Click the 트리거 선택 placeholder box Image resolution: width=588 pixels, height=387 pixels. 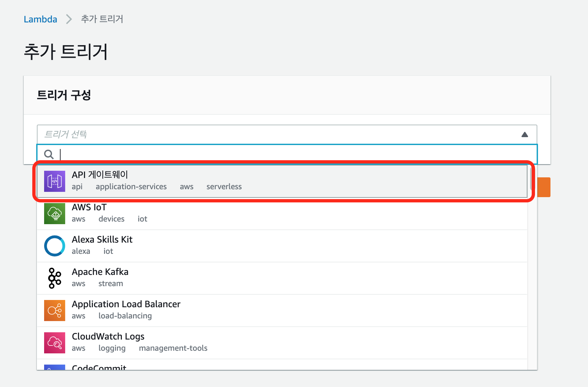[287, 134]
